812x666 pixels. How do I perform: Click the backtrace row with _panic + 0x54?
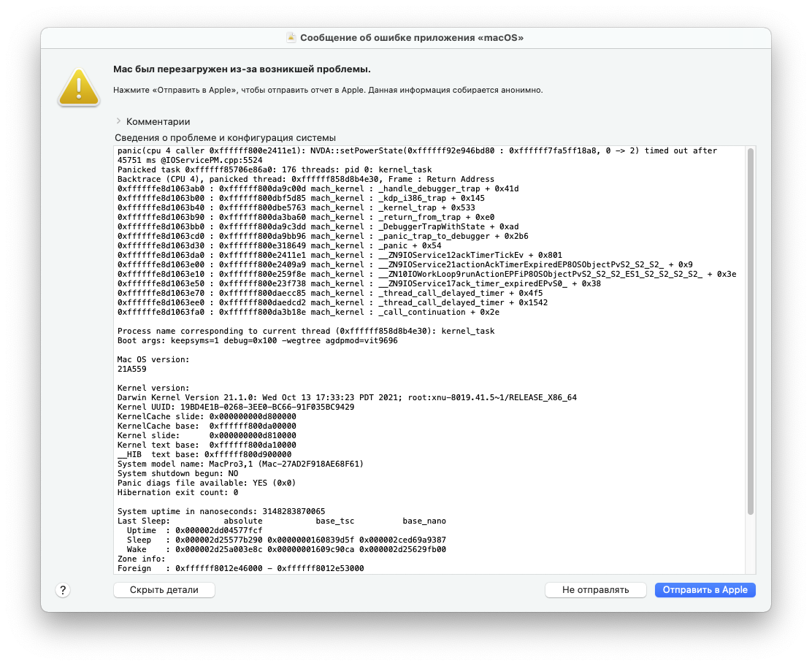click(279, 245)
